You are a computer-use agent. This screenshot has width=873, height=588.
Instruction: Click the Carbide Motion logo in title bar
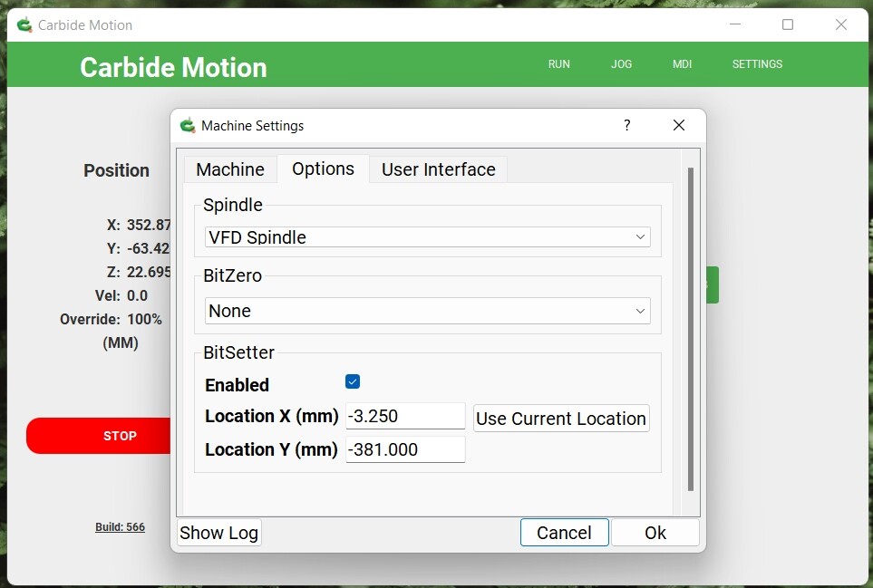[x=24, y=25]
